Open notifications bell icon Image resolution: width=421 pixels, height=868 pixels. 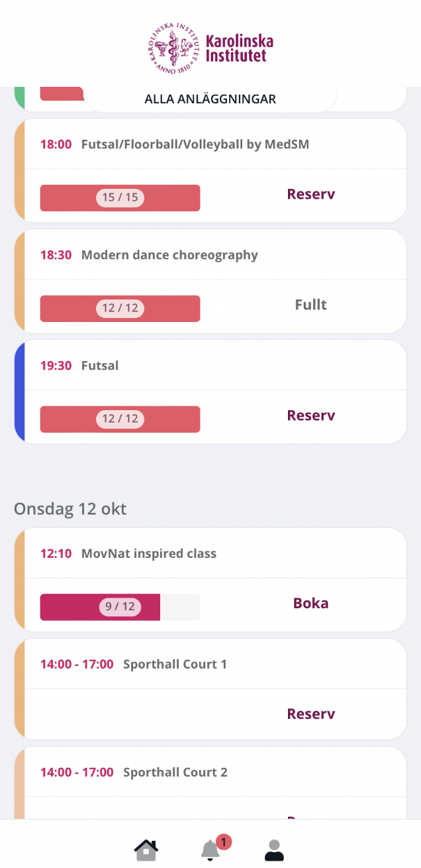coord(210,850)
